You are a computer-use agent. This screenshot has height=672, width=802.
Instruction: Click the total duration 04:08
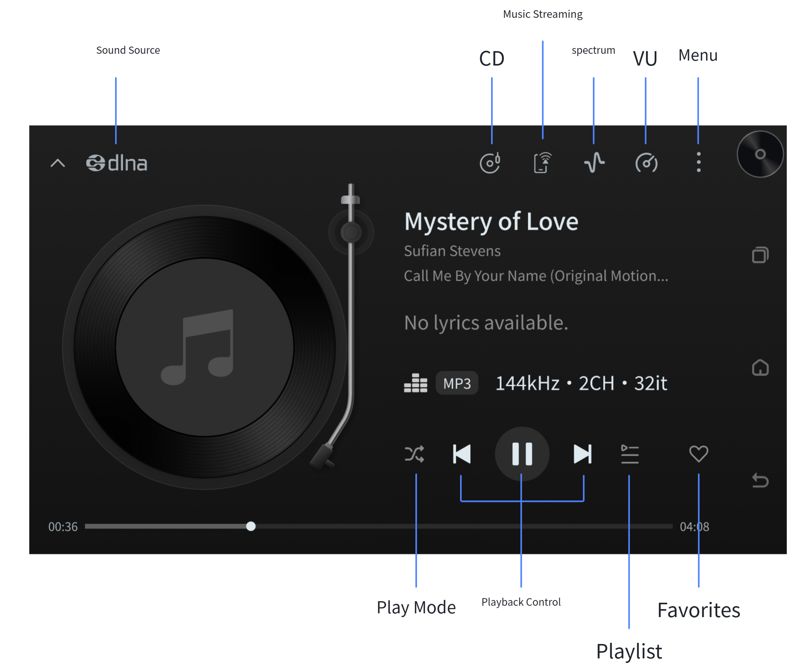694,527
